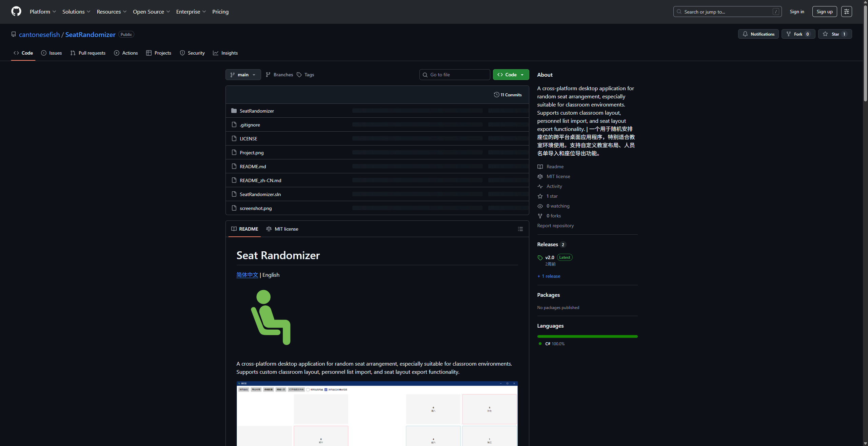Screen dimensions: 868x446
Task: Open the LICENSE file
Action: 249,139
